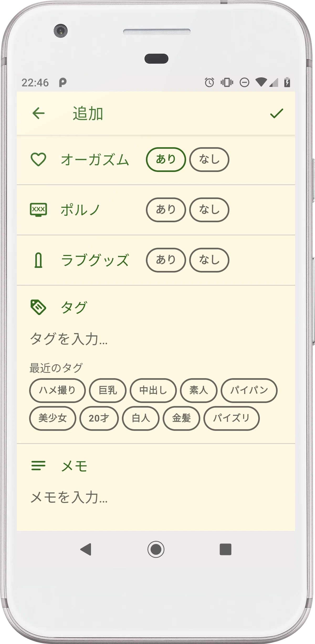Tap the memo lines icon
315x644 pixels.
[38, 466]
